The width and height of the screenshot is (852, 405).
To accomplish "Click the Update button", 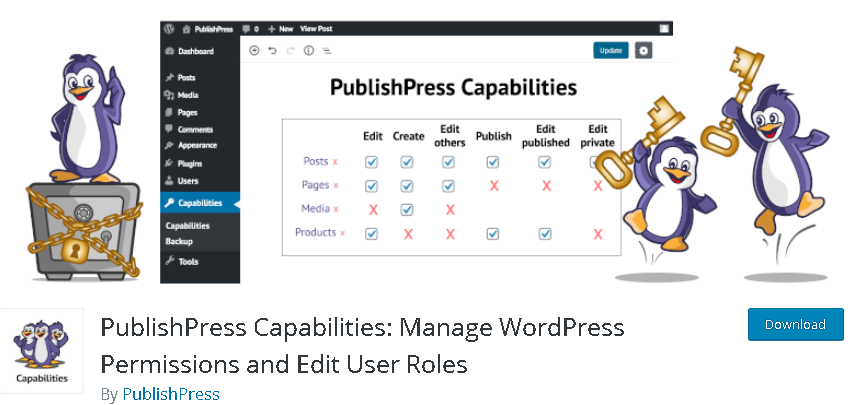I will click(x=611, y=51).
